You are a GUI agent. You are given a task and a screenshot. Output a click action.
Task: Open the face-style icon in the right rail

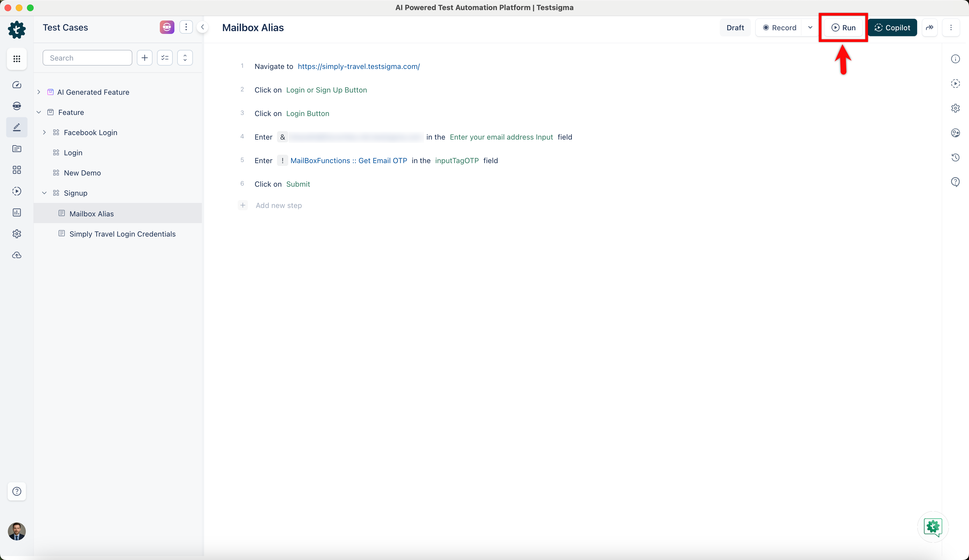[x=955, y=133]
